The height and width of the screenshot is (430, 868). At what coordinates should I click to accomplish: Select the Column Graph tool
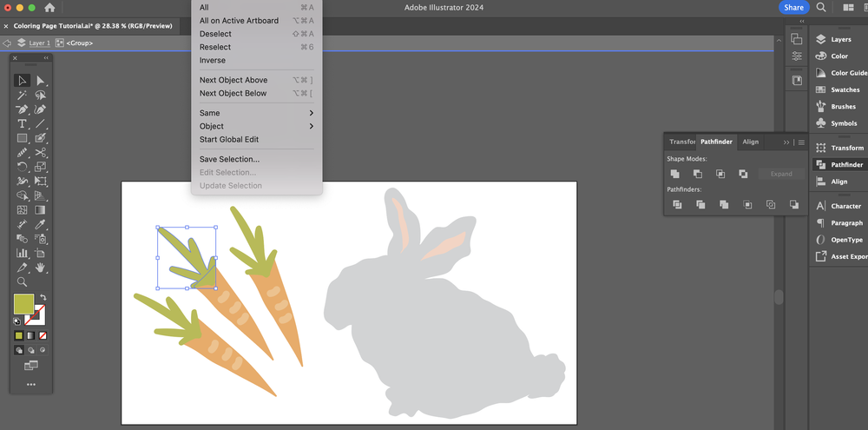pyautogui.click(x=23, y=254)
